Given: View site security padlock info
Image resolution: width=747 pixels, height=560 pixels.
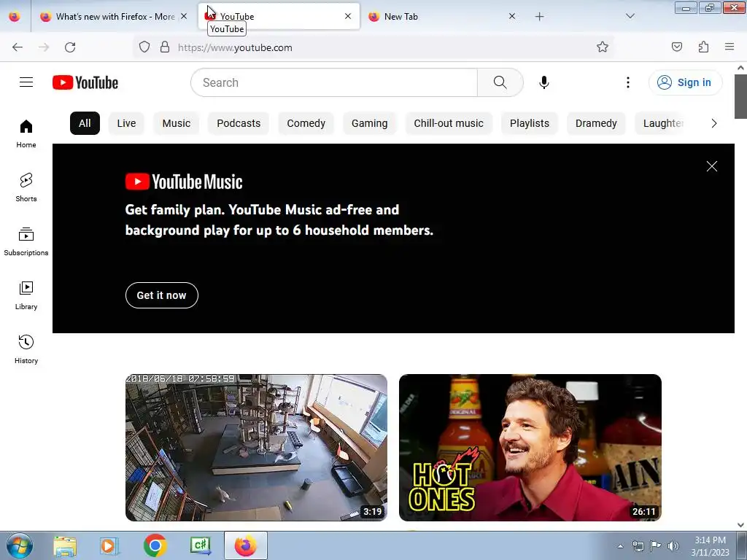Looking at the screenshot, I should pyautogui.click(x=165, y=47).
